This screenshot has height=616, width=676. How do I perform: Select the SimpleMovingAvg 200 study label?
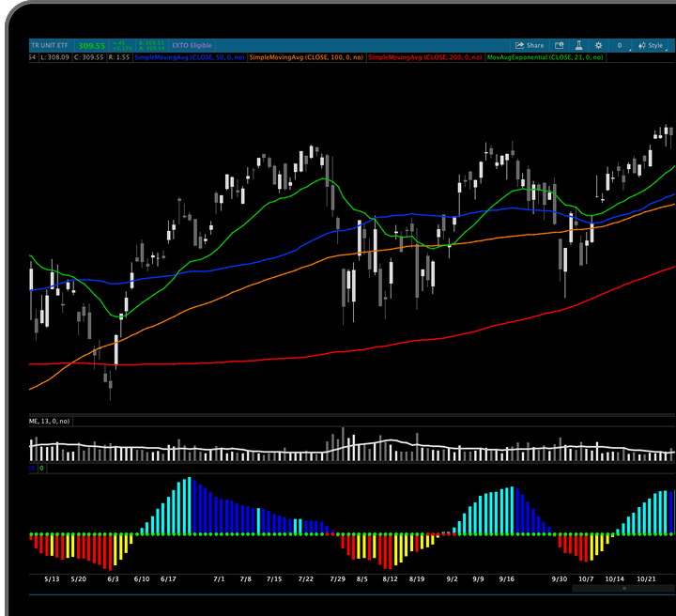(424, 57)
